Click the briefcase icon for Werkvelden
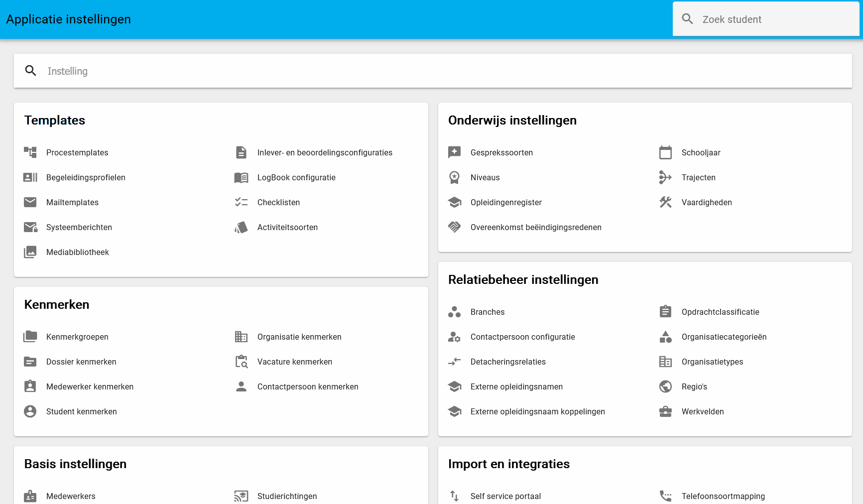The image size is (863, 504). coord(665,411)
